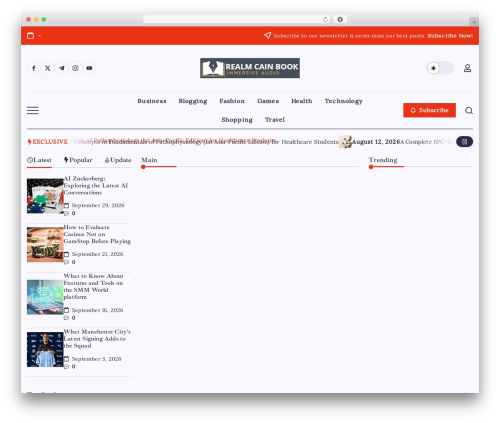Image resolution: width=500 pixels, height=423 pixels.
Task: Click the casino chips article thumbnail
Action: [x=45, y=245]
